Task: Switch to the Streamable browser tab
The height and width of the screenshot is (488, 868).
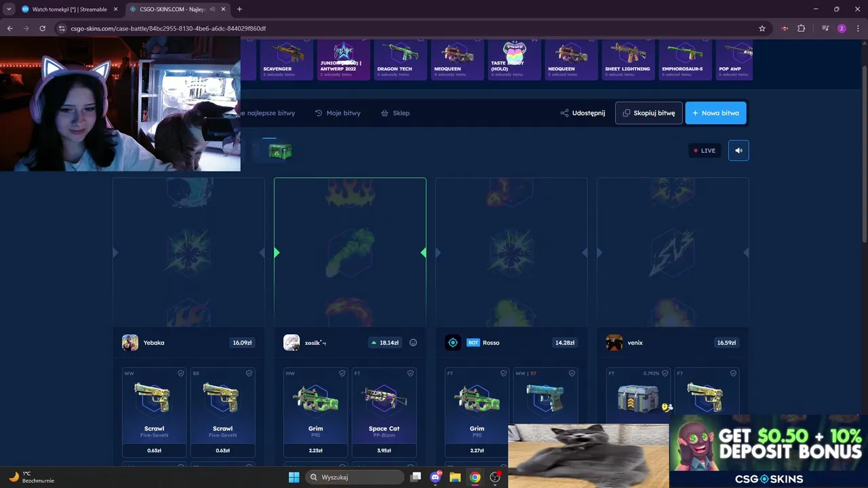Action: pos(70,9)
